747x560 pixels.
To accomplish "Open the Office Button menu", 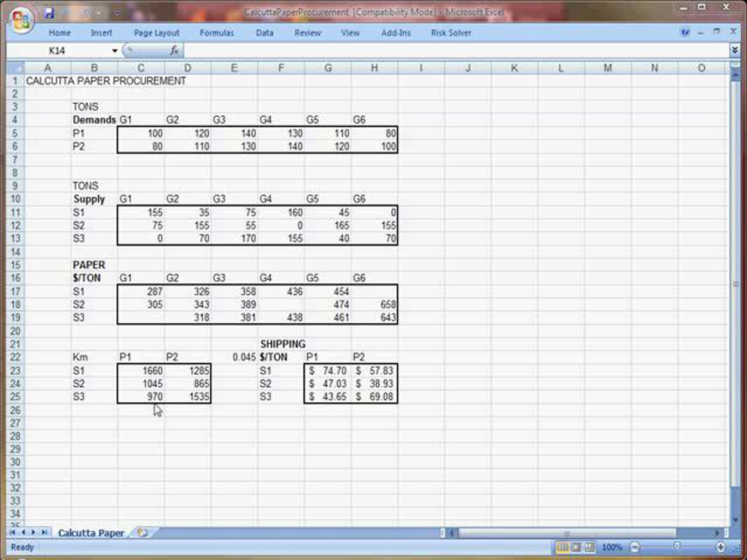I will tap(21, 20).
